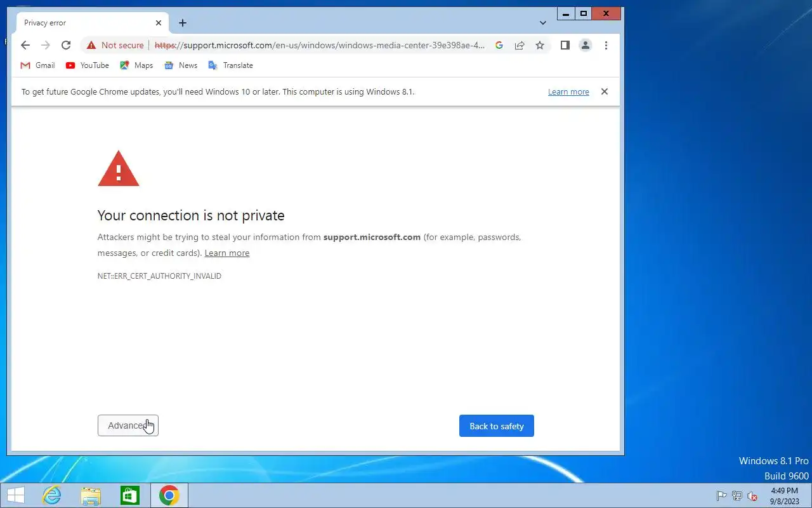
Task: Open Windows Store from taskbar
Action: (x=130, y=495)
